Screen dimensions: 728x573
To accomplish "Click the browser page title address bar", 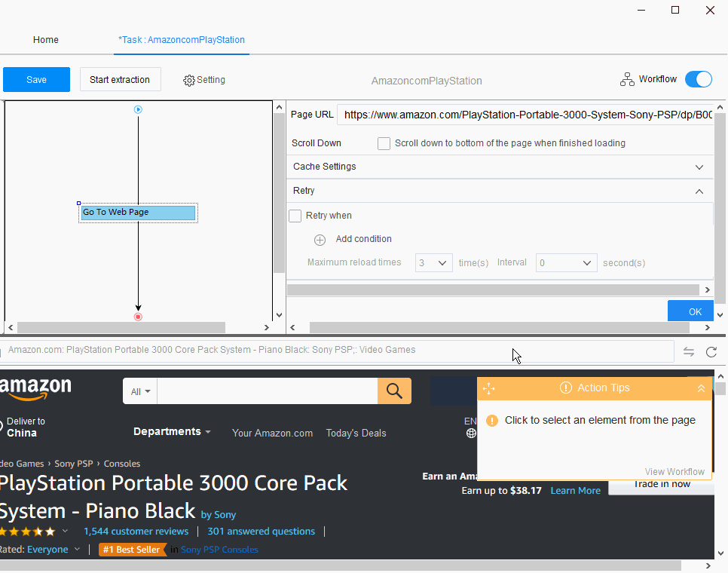I will 337,351.
